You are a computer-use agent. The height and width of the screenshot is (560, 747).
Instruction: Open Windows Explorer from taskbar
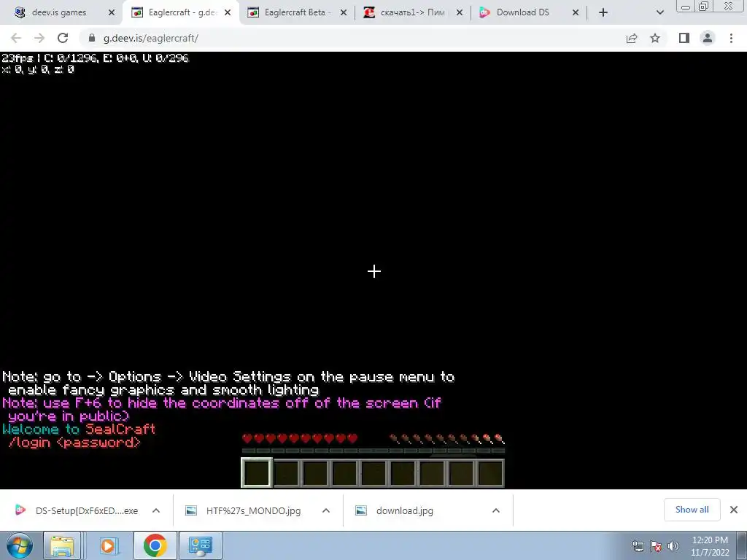pos(62,545)
